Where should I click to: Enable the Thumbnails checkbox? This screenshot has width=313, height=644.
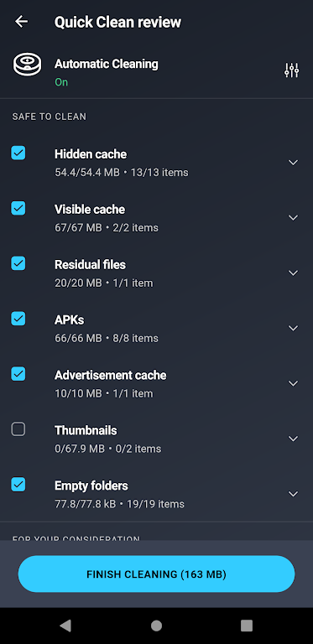18,429
